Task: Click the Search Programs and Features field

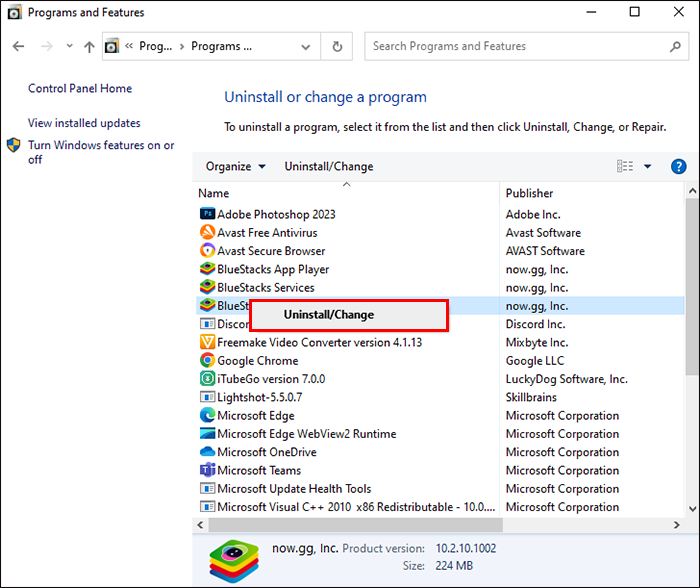Action: click(x=526, y=46)
